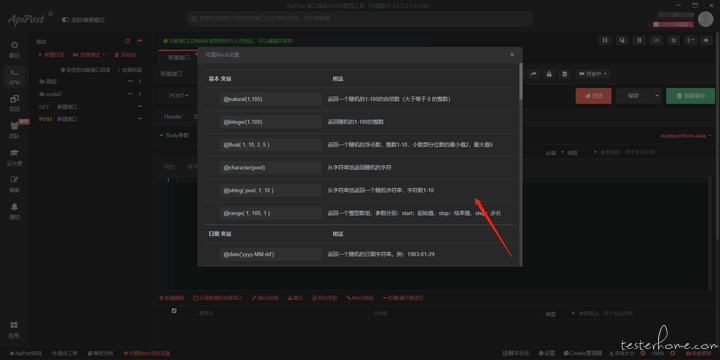This screenshot has width=720, height=360.
Task: Click 内置Mock字段变量 in status bar
Action: click(147, 354)
